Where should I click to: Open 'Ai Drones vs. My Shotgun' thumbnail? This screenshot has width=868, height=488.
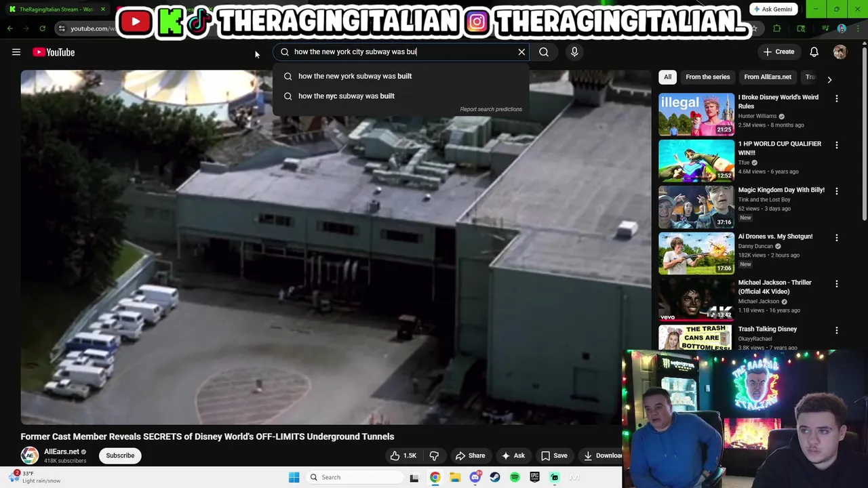coord(696,253)
